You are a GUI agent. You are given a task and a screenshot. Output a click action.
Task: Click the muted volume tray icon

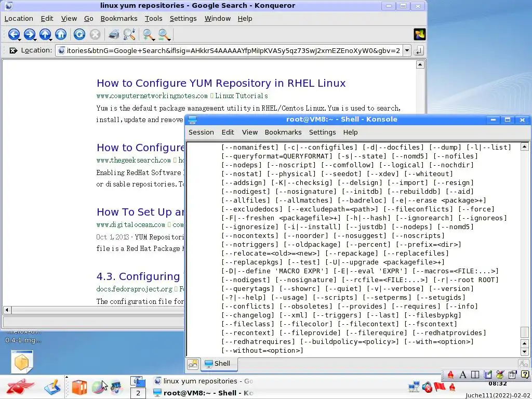click(x=427, y=387)
